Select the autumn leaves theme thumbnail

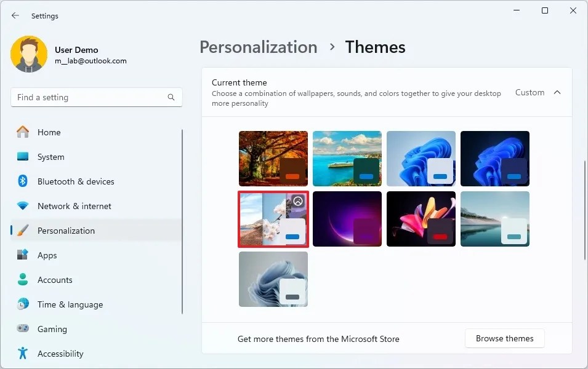tap(273, 158)
